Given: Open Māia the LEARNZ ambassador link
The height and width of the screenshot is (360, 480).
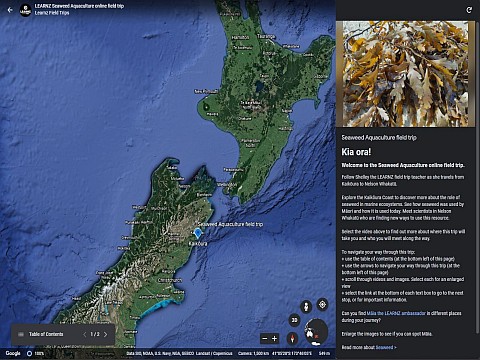Looking at the screenshot, I should click(x=396, y=313).
